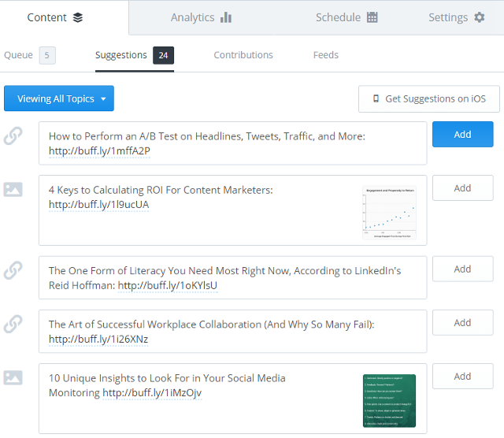The image size is (504, 438).
Task: Click the link icon beside Workplace Collaboration suggestion
Action: (x=13, y=324)
